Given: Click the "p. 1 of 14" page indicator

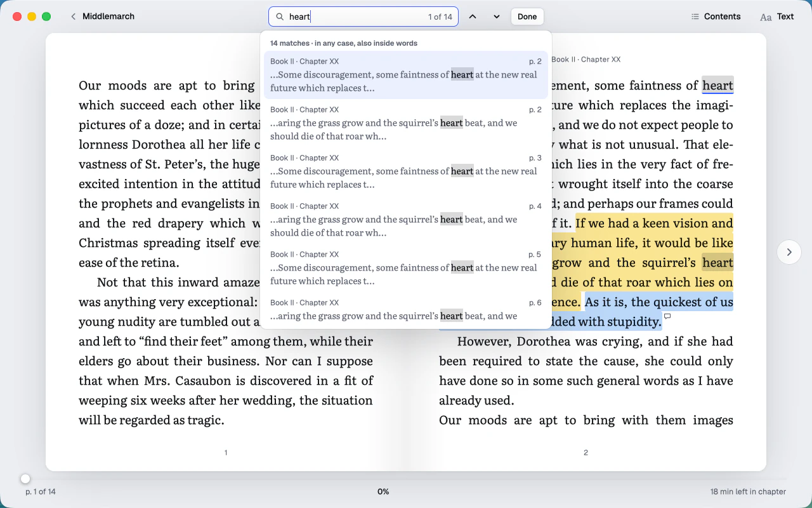Looking at the screenshot, I should click(41, 491).
